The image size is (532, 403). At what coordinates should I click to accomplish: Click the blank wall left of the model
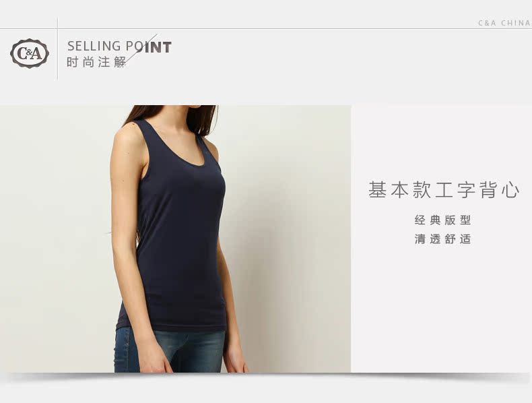click(x=55, y=238)
